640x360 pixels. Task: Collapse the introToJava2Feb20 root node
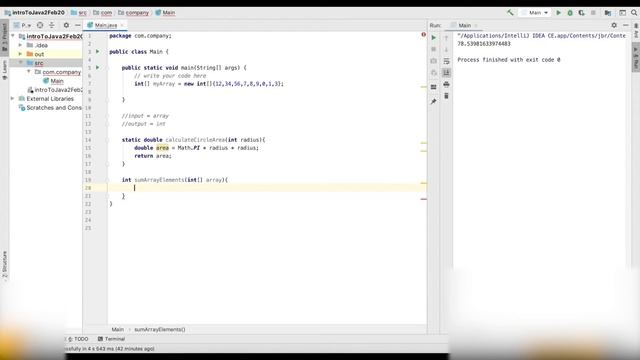click(x=13, y=36)
